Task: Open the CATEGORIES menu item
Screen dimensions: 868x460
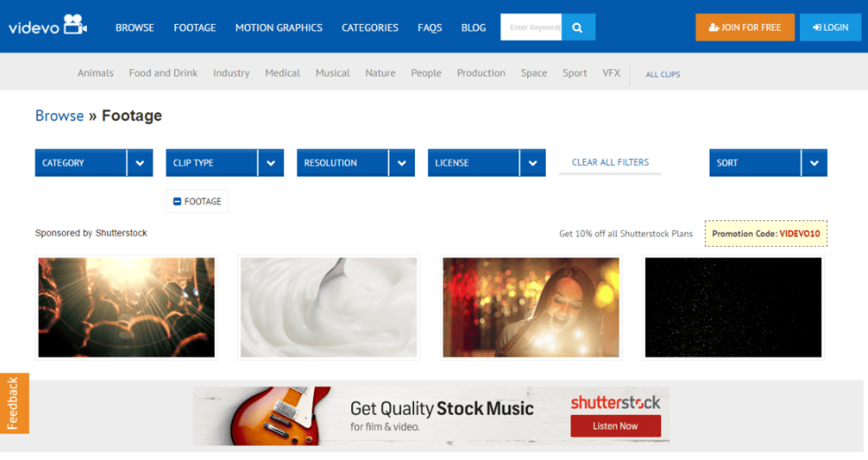Action: (x=370, y=27)
